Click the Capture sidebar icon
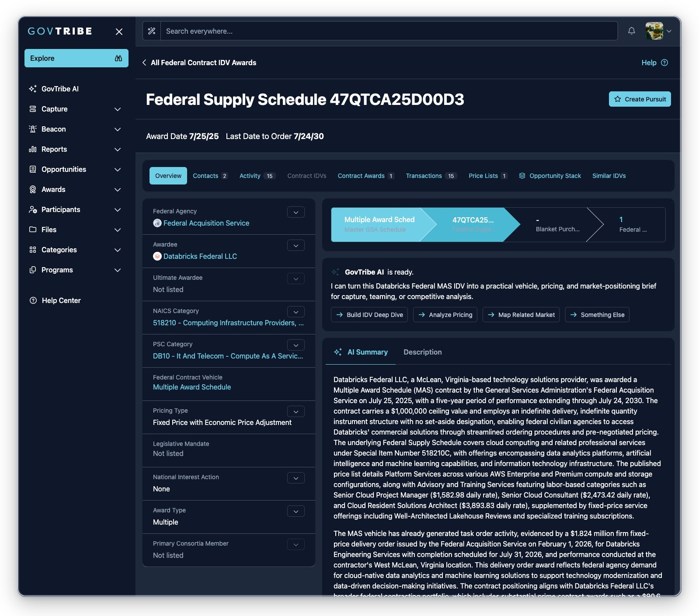The width and height of the screenshot is (699, 616). click(33, 109)
